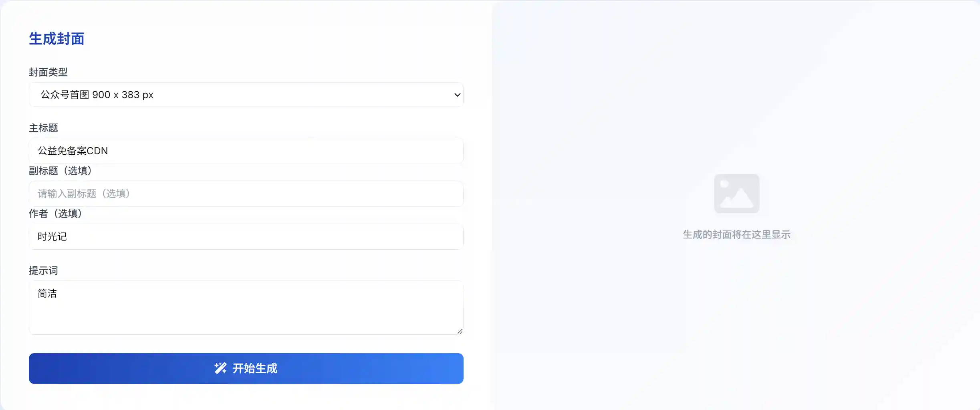Open the 封面类型 cover type dropdown
Screen dimensions: 980x410
pos(246,95)
